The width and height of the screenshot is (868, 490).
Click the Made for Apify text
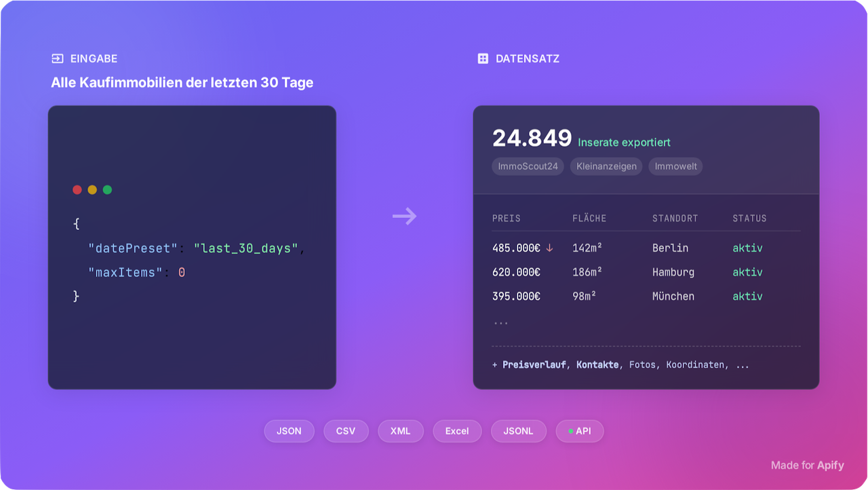pyautogui.click(x=808, y=466)
